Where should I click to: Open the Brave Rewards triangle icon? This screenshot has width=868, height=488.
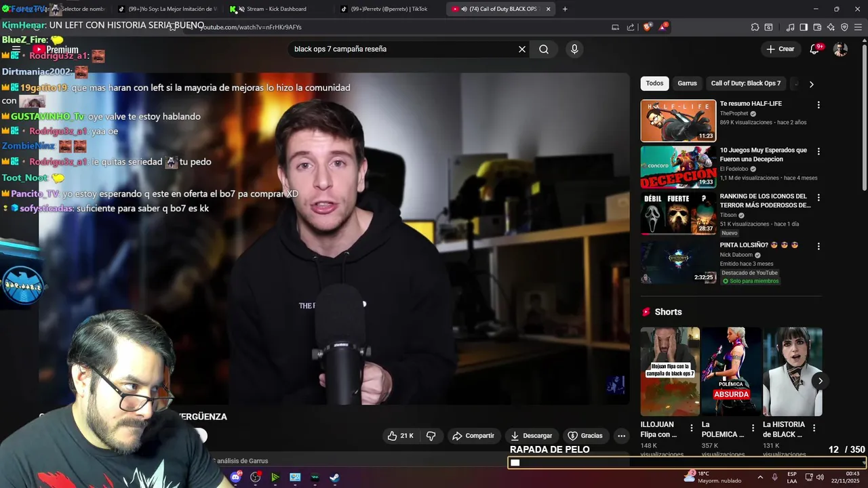(x=663, y=27)
